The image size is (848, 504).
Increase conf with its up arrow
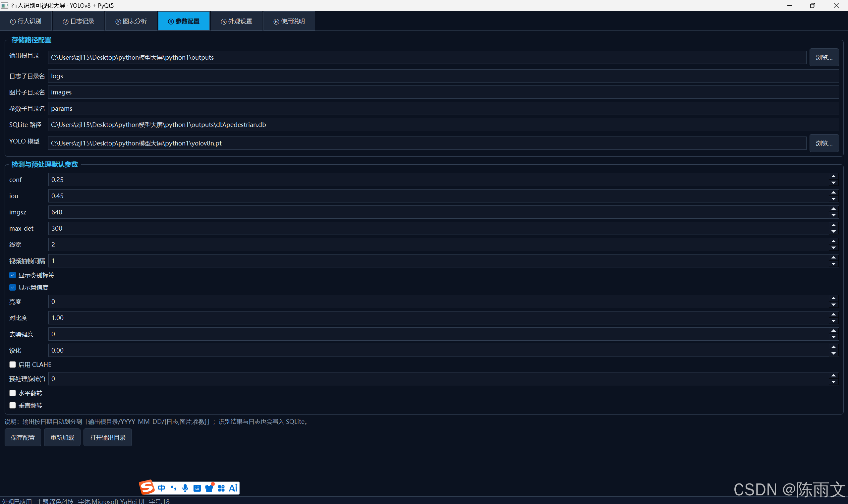click(x=833, y=177)
